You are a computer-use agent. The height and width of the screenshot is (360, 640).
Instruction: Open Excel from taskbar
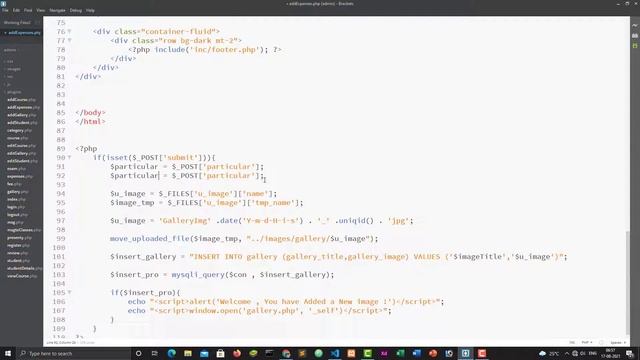pyautogui.click(x=400, y=353)
